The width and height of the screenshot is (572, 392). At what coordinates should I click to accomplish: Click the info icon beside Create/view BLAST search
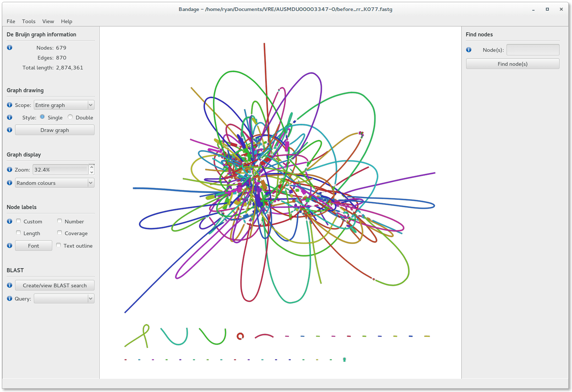pos(10,285)
